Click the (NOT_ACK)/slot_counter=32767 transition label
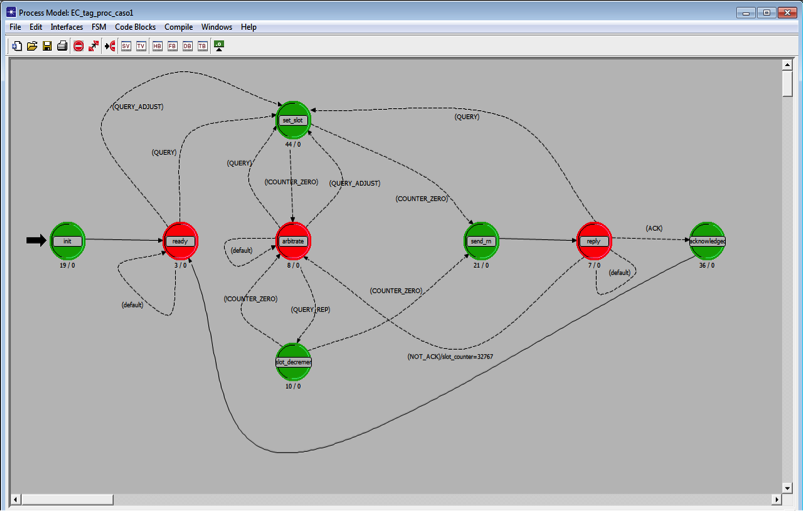 coord(450,356)
